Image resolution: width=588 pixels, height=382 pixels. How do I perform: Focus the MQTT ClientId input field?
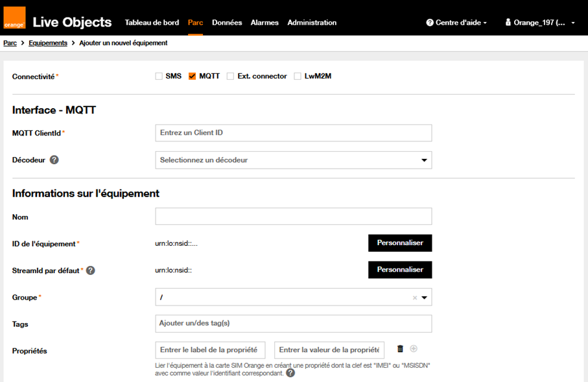pos(293,133)
